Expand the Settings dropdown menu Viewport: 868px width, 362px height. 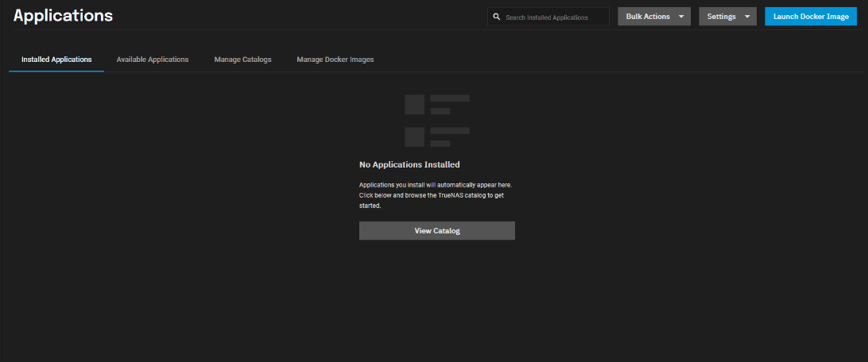727,17
